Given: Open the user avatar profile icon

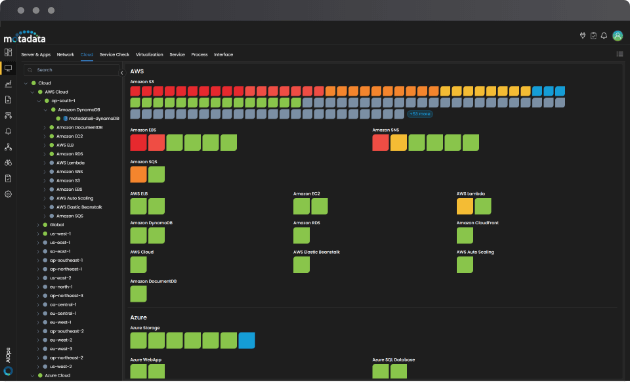Looking at the screenshot, I should point(618,36).
